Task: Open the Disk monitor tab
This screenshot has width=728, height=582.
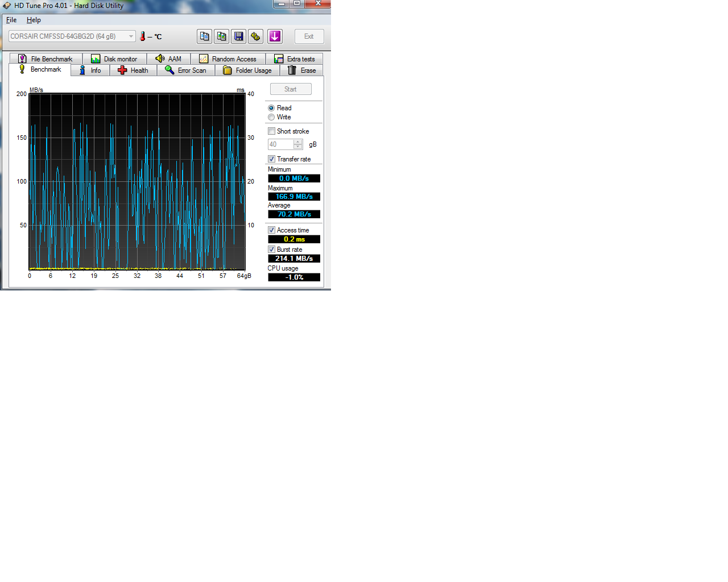Action: pyautogui.click(x=114, y=59)
